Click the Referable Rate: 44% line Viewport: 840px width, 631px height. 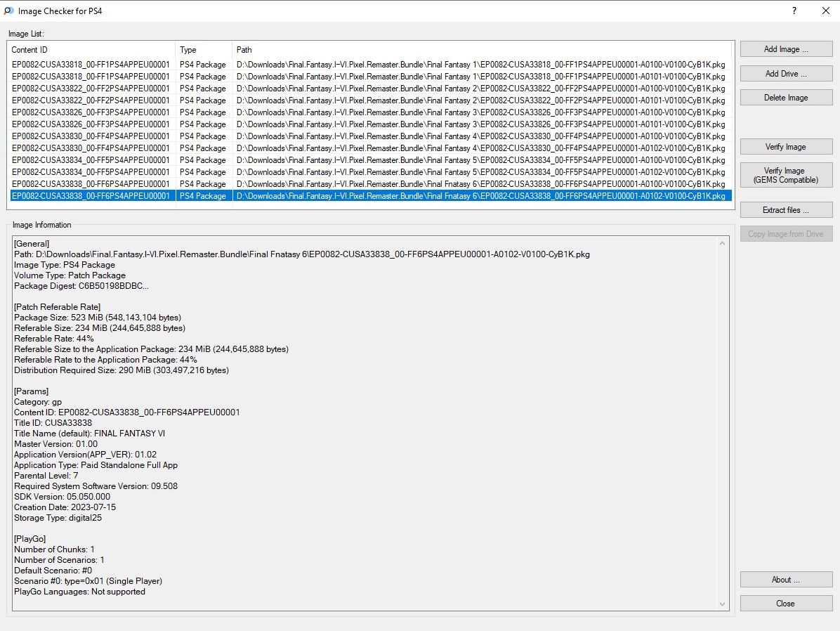53,339
